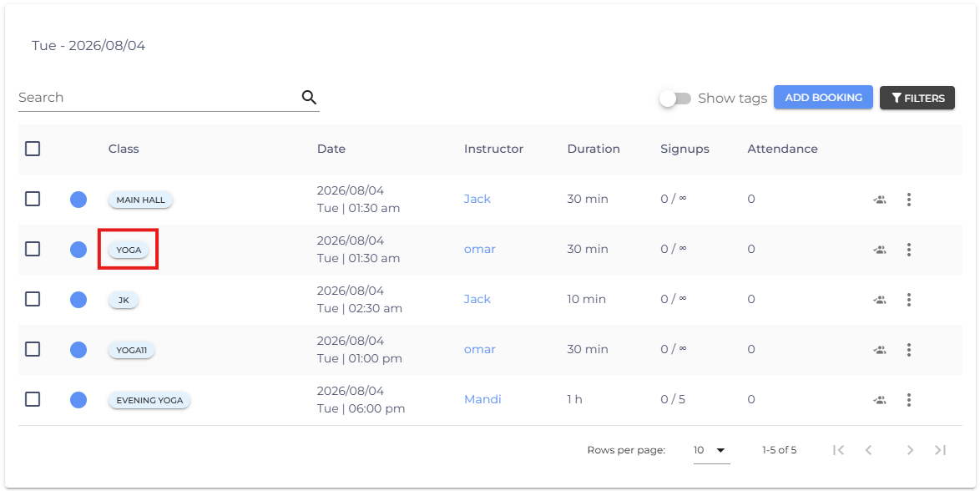This screenshot has height=491, width=980.
Task: Open three-dot menu for JK row
Action: pyautogui.click(x=909, y=300)
